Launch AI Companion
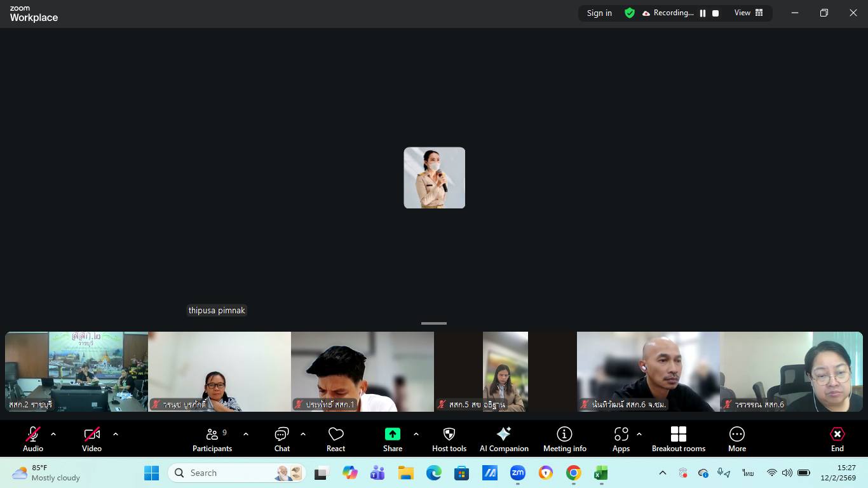The width and height of the screenshot is (868, 488). (504, 439)
